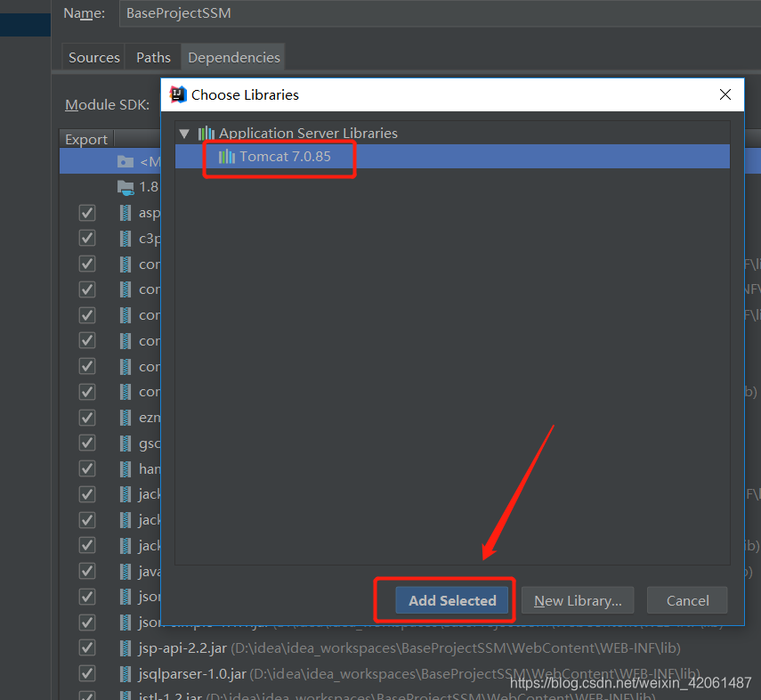Switch to the Paths tab
Viewport: 761px width, 700px height.
tap(153, 57)
